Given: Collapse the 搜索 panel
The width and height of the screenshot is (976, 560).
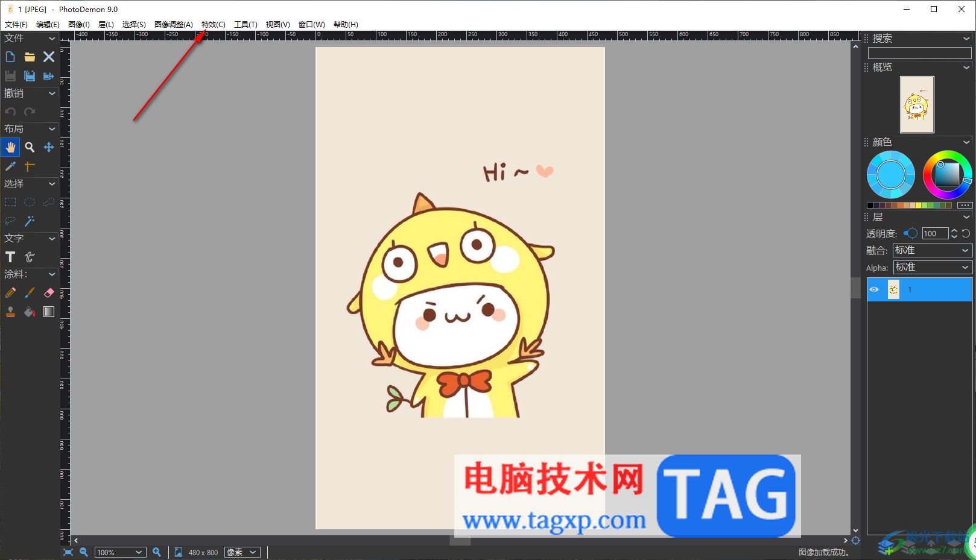Looking at the screenshot, I should click(x=966, y=39).
